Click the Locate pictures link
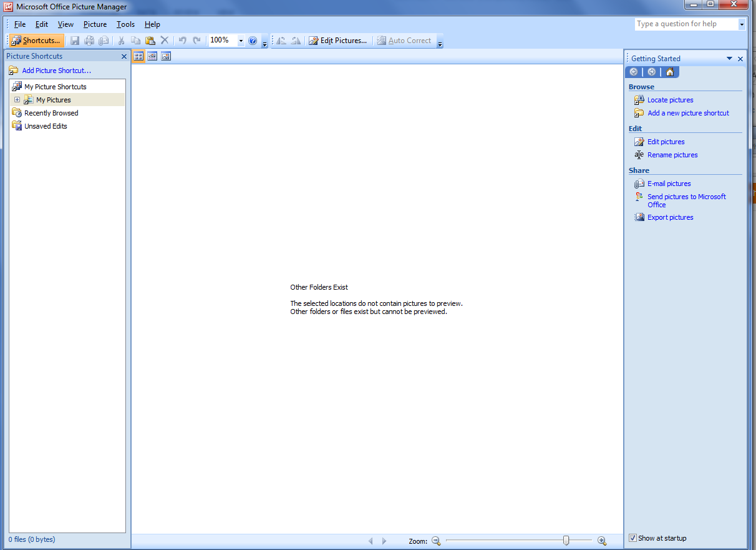Screen dimensions: 756x550 coord(670,100)
